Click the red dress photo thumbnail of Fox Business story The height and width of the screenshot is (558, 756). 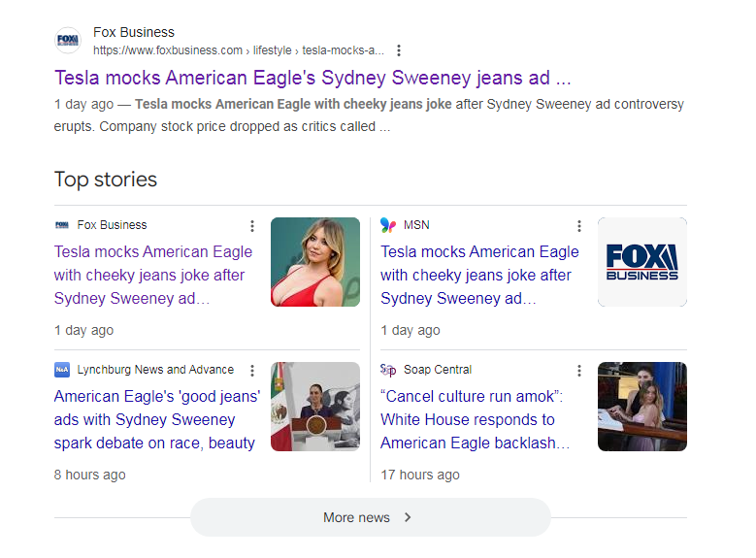click(315, 262)
